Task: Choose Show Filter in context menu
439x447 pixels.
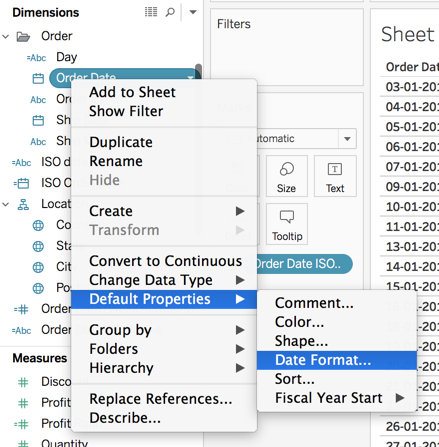Action: tap(164, 111)
